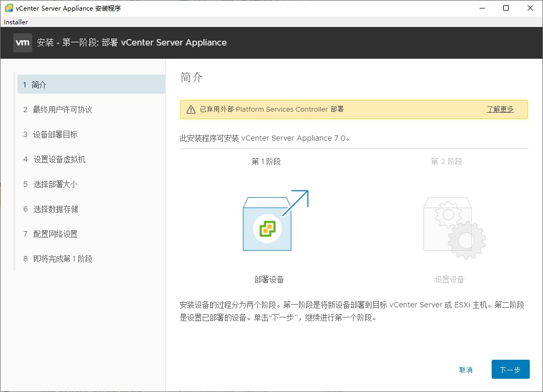Click the 设置设备 label under the gears
The width and height of the screenshot is (543, 392).
(449, 279)
